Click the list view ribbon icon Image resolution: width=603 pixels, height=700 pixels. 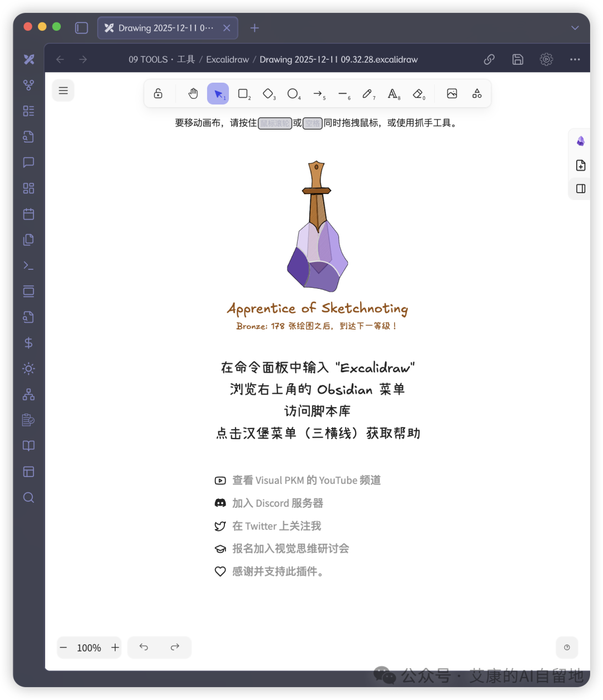pos(28,111)
